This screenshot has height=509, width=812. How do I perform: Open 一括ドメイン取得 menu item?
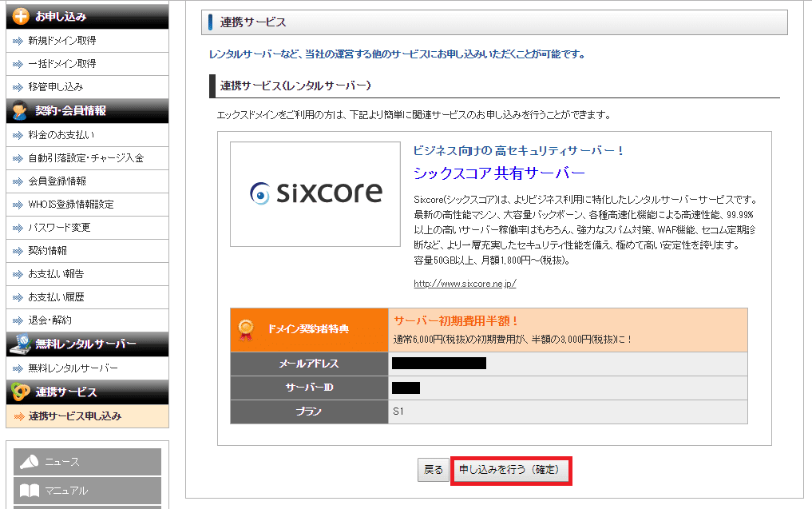(x=87, y=64)
